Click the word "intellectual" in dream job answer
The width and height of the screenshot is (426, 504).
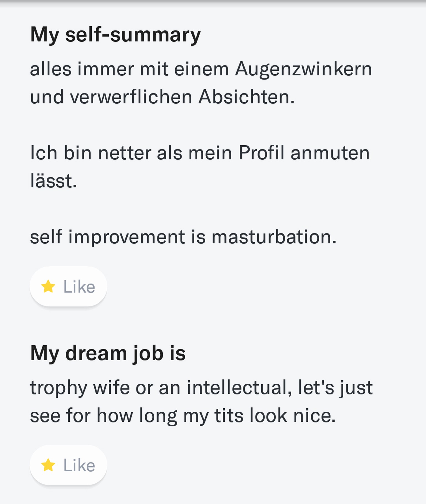pos(239,388)
